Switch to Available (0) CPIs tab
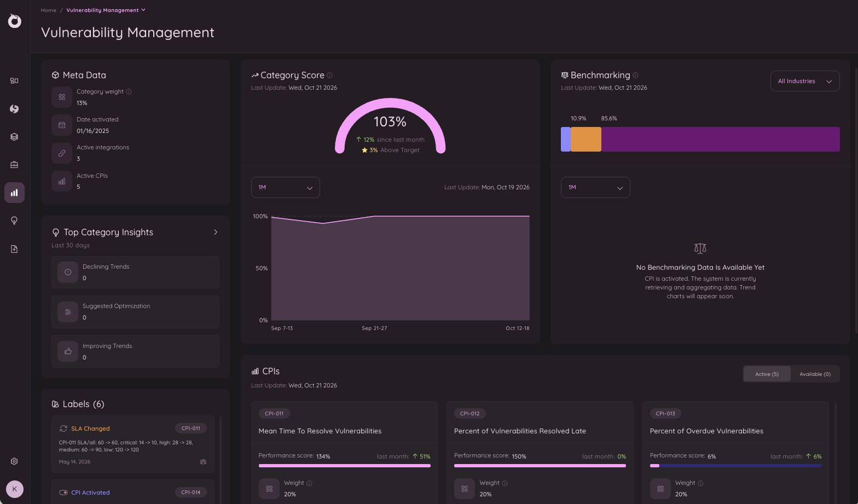This screenshot has width=858, height=504. click(815, 374)
